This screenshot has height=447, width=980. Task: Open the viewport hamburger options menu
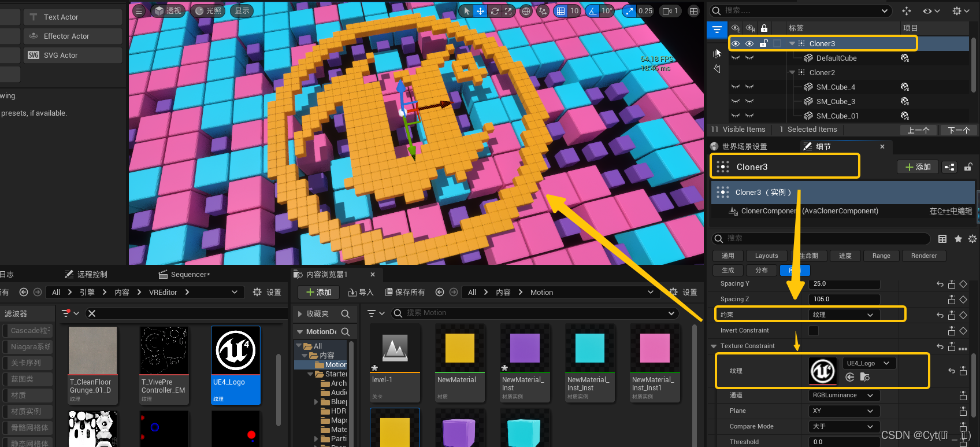(139, 11)
